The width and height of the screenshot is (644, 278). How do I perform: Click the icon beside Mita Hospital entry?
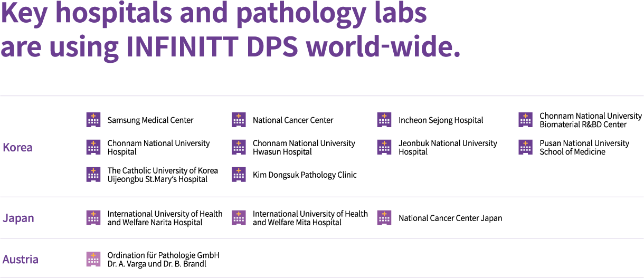tap(239, 218)
